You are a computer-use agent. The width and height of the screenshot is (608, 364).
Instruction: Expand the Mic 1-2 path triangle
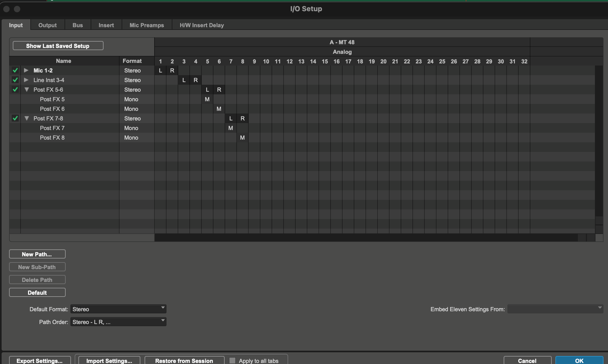[26, 71]
